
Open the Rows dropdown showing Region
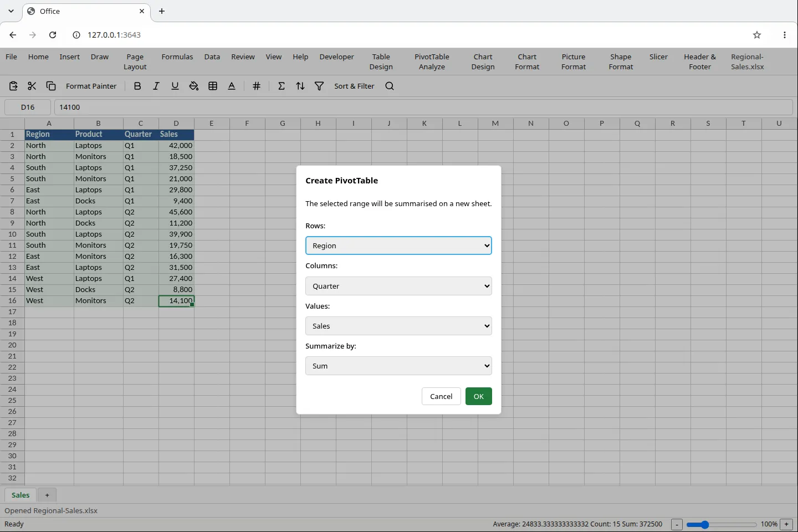tap(398, 245)
